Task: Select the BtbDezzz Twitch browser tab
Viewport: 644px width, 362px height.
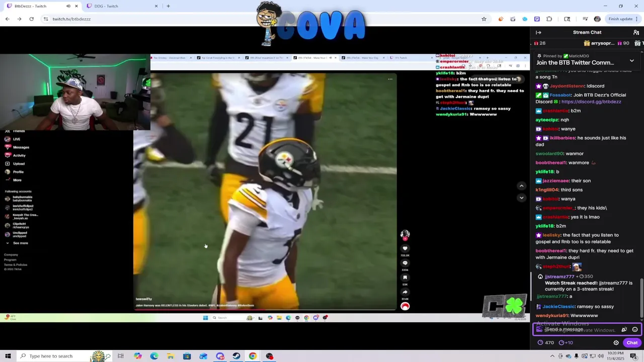Action: 42,6
